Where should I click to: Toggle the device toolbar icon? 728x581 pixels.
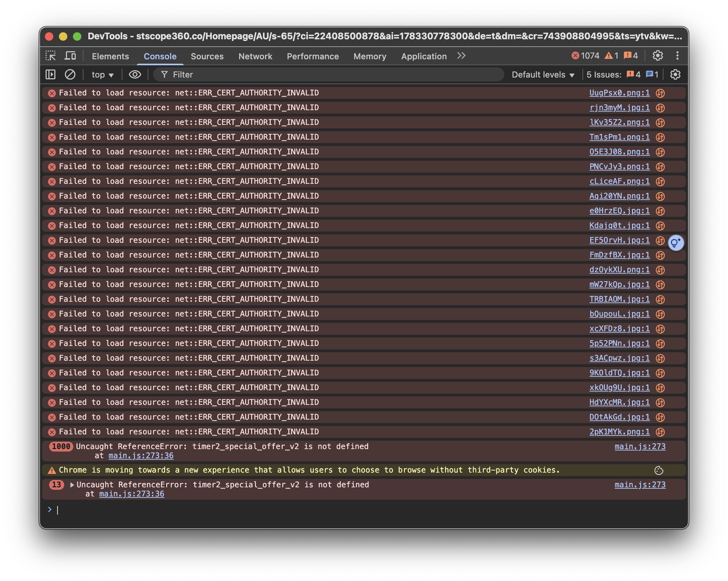(x=70, y=56)
